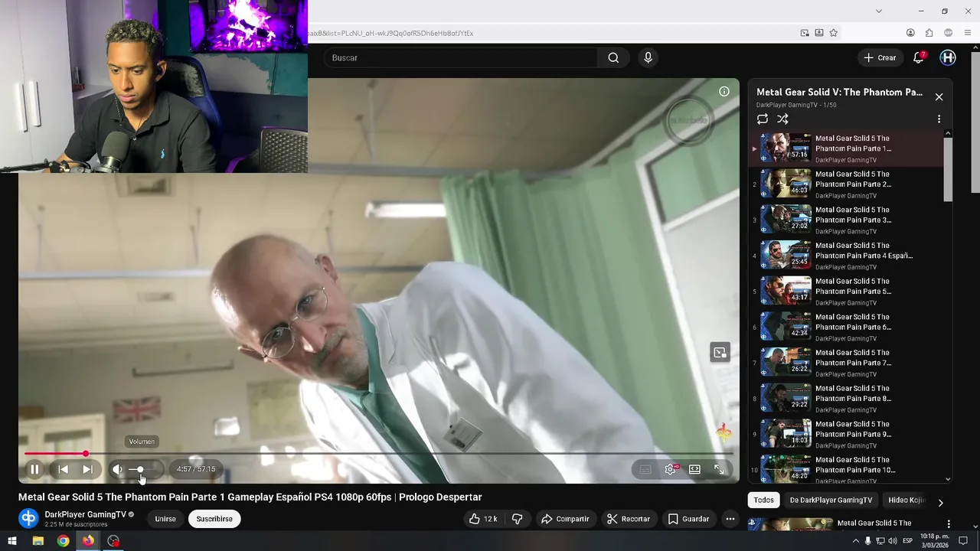Open picture-in-picture icon in address bar
980x551 pixels.
(805, 33)
